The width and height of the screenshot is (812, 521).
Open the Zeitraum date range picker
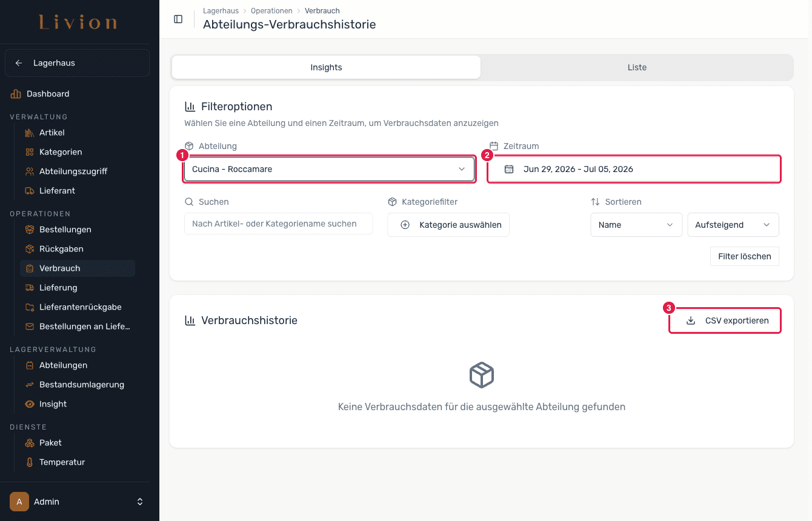pyautogui.click(x=634, y=169)
